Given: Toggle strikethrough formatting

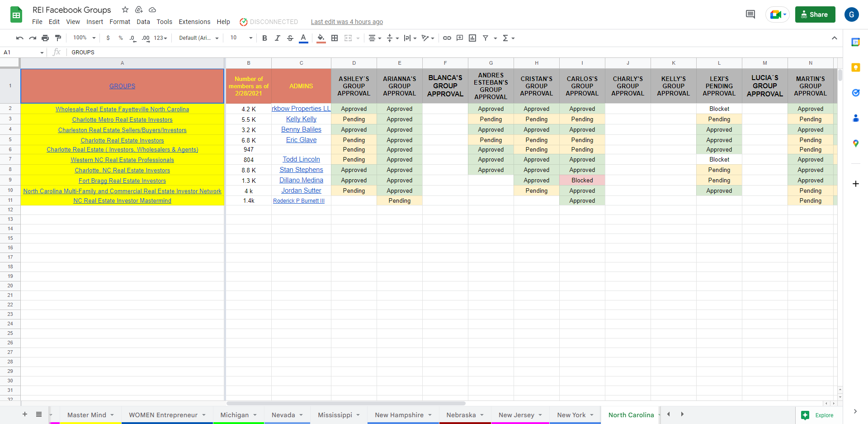Looking at the screenshot, I should pyautogui.click(x=290, y=38).
